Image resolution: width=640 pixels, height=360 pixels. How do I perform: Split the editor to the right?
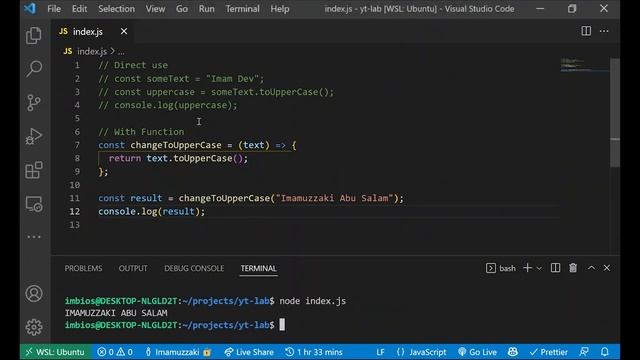pos(586,31)
